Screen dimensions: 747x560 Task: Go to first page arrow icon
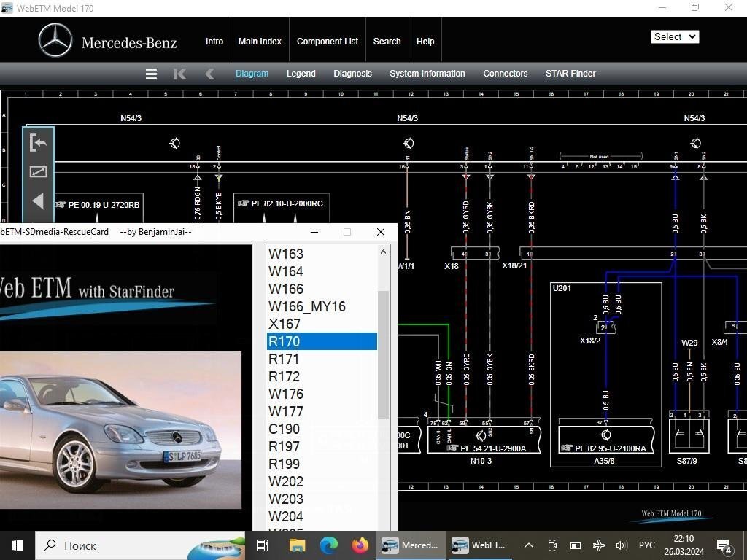(179, 74)
